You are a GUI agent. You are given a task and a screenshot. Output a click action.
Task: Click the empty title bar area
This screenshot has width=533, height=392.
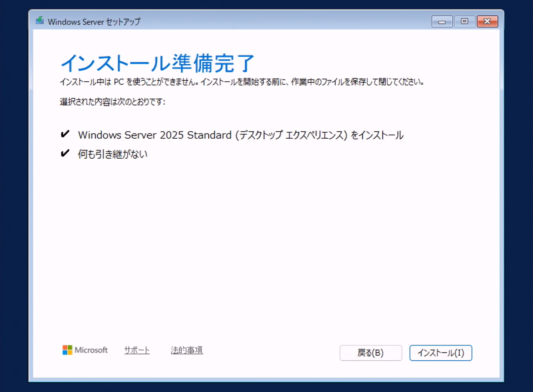pyautogui.click(x=285, y=21)
